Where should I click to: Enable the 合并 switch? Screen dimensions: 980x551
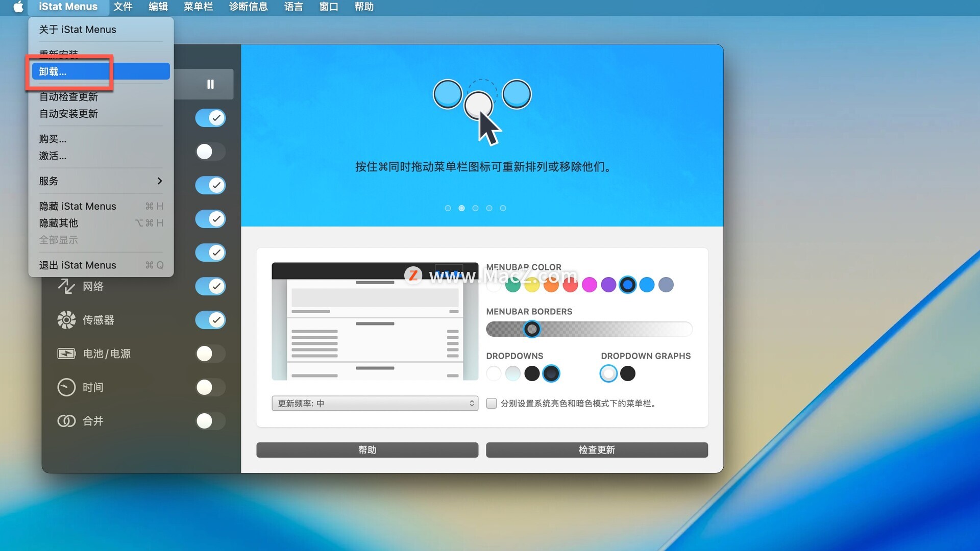(210, 421)
